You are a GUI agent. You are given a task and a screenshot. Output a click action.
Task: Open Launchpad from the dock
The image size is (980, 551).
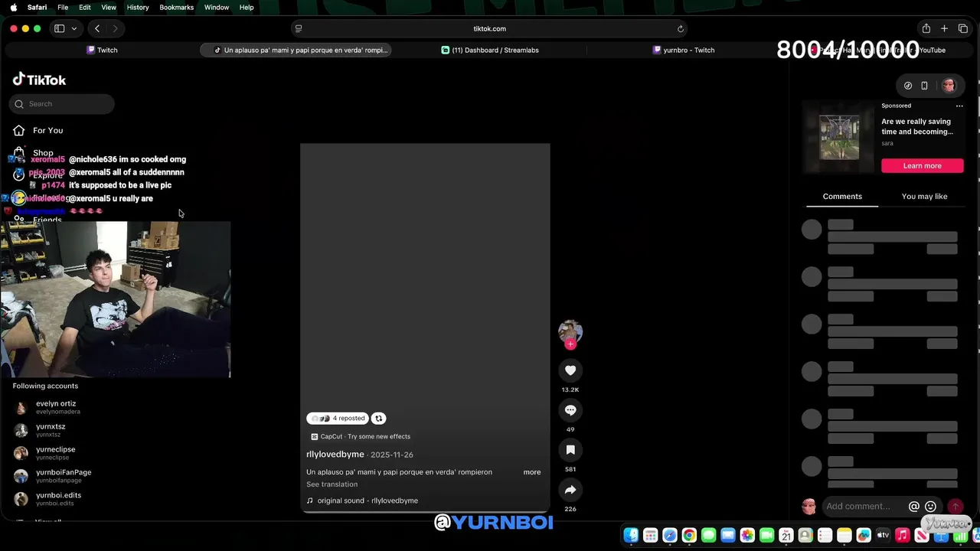coord(650,536)
